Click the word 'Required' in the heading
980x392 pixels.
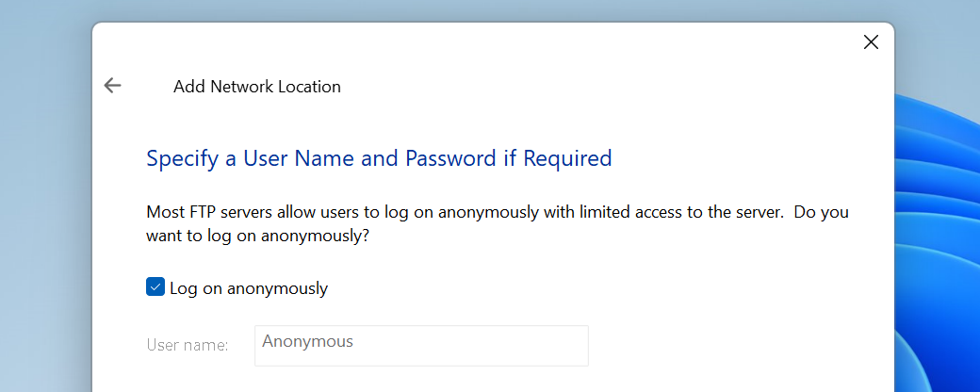(x=567, y=158)
